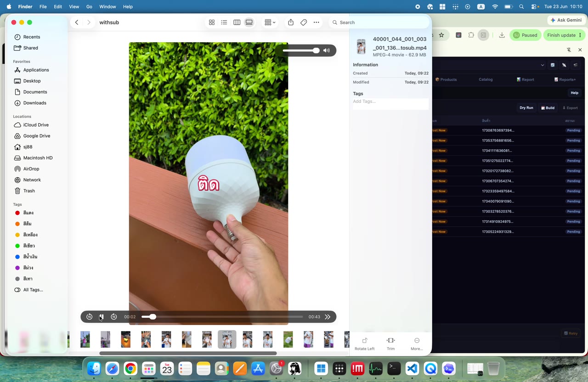
Task: Open Google Chrome from the Dock
Action: (130, 369)
